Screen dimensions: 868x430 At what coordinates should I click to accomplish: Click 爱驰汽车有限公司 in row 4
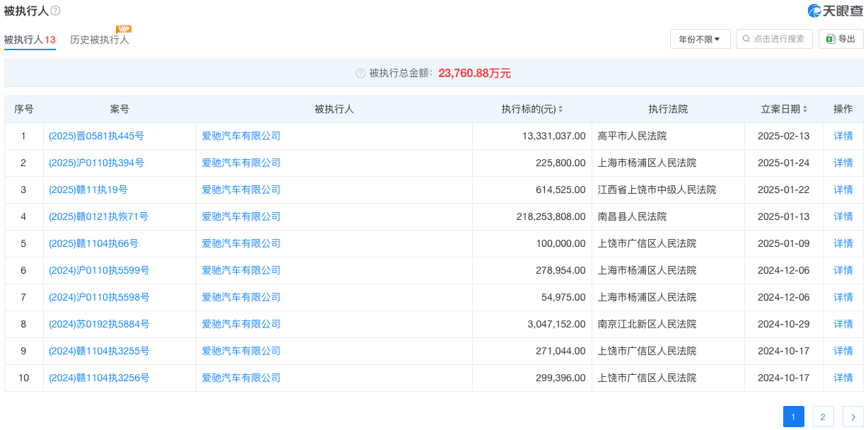point(241,216)
